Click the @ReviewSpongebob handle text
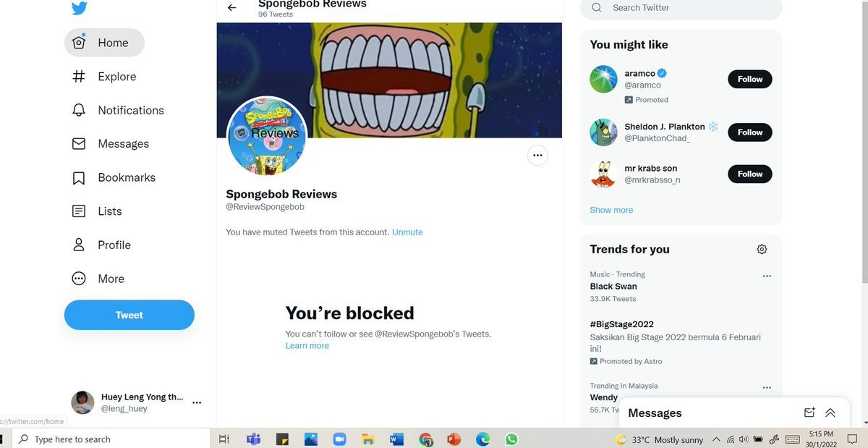 click(265, 207)
